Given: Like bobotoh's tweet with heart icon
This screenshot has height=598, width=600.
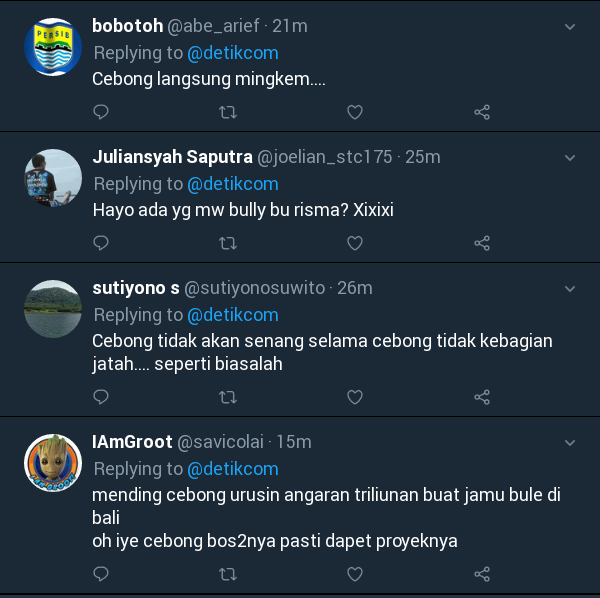Looking at the screenshot, I should 355,112.
